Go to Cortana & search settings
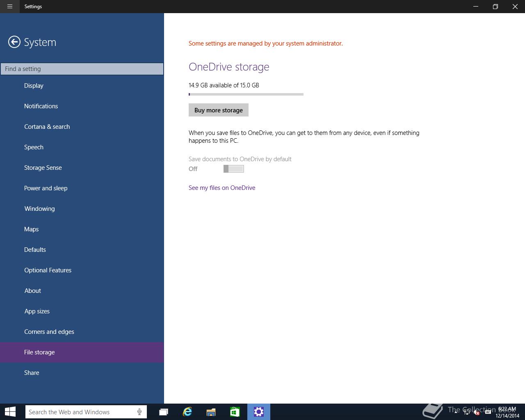The height and width of the screenshot is (420, 525). tap(82, 127)
